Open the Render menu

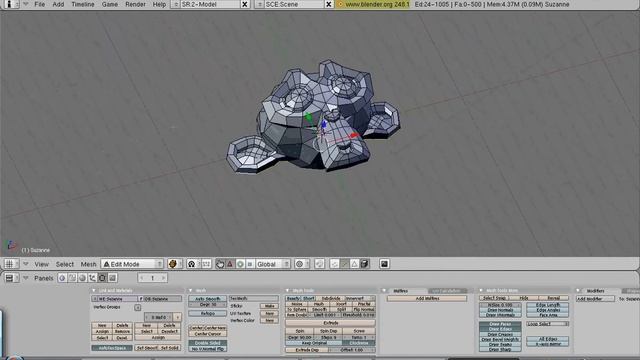(135, 4)
